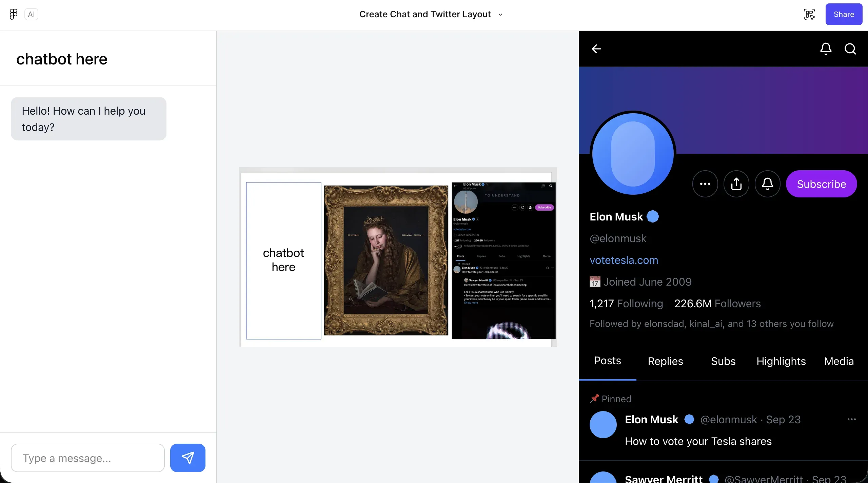Click the 226.6M Followers count
868x483 pixels.
click(717, 304)
